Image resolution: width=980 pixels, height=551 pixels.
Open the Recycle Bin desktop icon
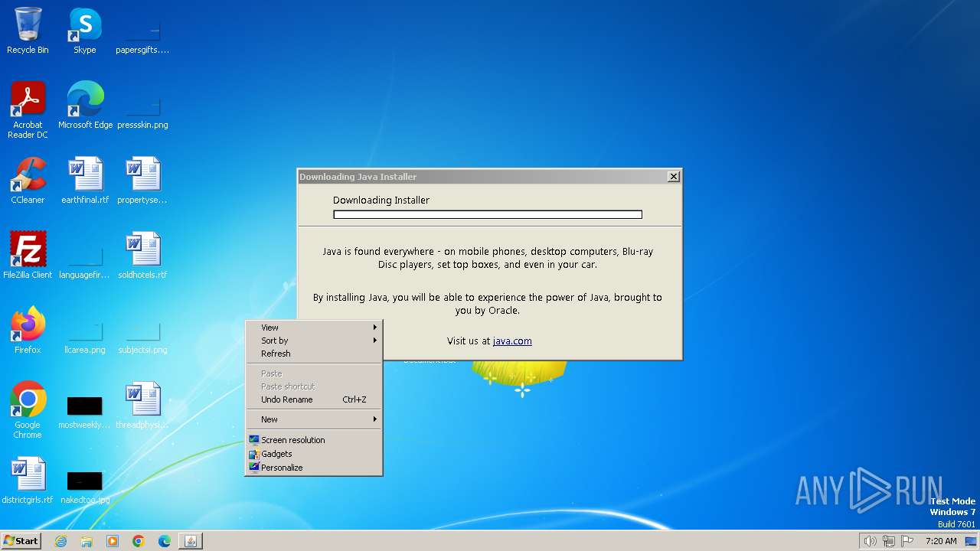tap(28, 31)
